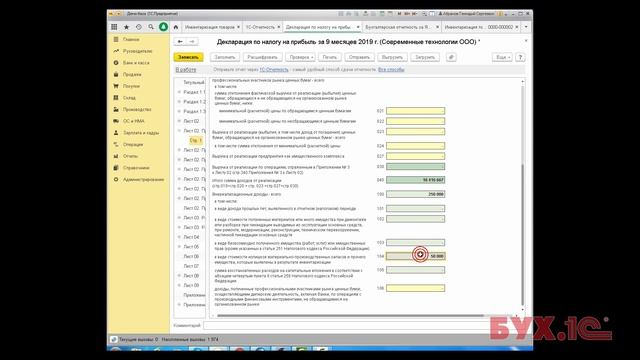Screen dimensions: 640x360
Task: Select the Декларация по налогу на прибыль tab
Action: 319,27
